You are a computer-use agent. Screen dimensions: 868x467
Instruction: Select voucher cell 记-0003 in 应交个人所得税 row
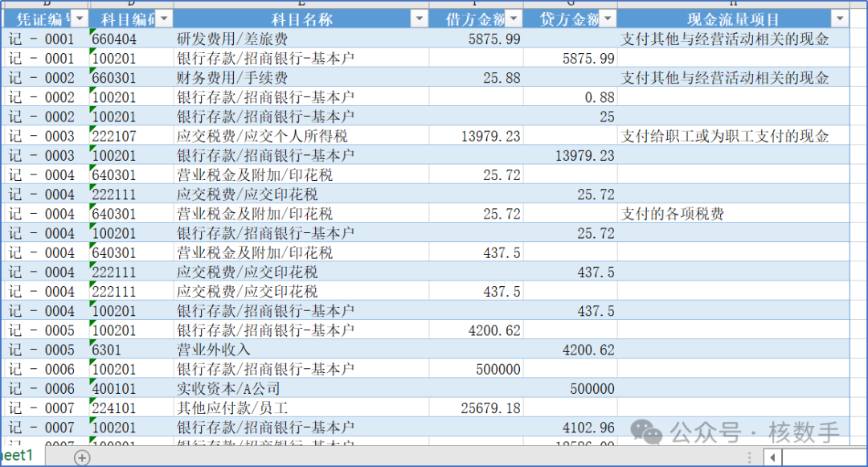click(x=45, y=136)
